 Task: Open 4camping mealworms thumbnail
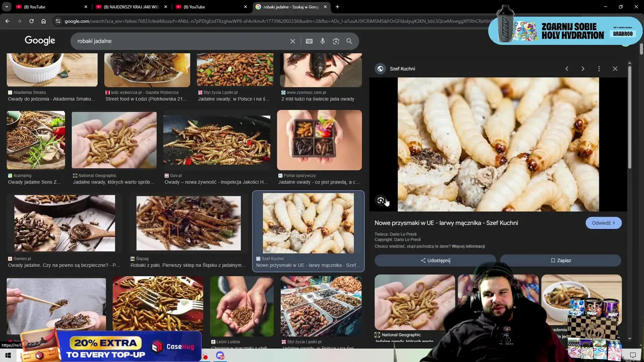tap(36, 140)
